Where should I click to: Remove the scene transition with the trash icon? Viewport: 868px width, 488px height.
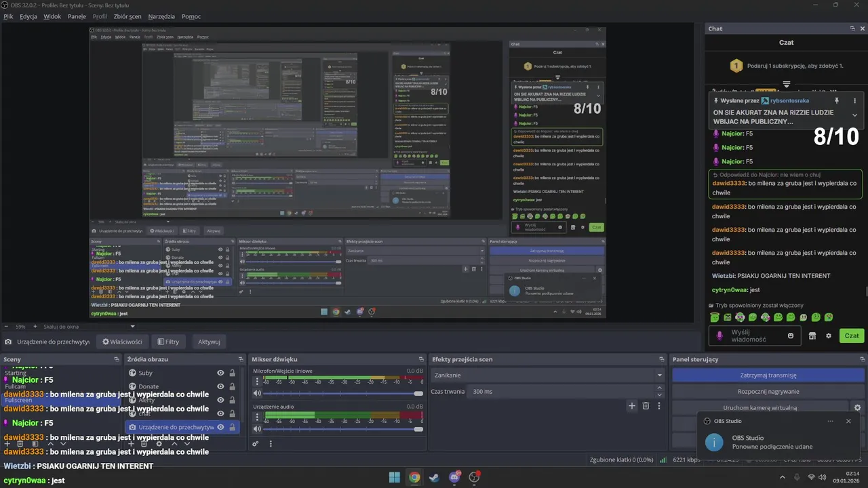[x=646, y=405]
